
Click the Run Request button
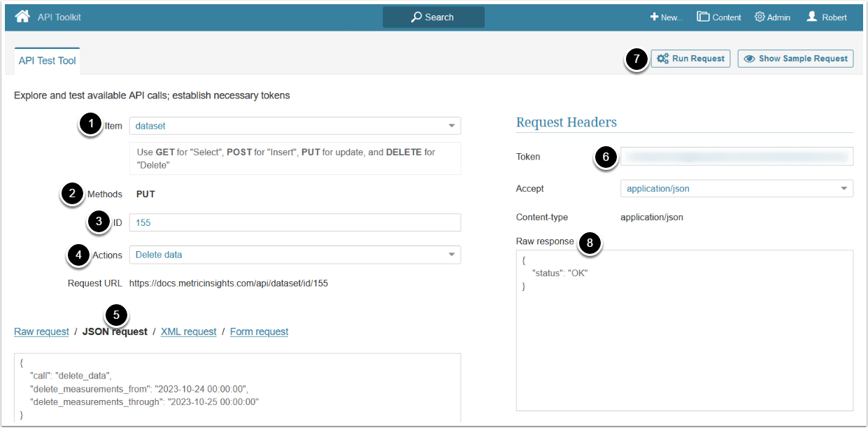690,59
